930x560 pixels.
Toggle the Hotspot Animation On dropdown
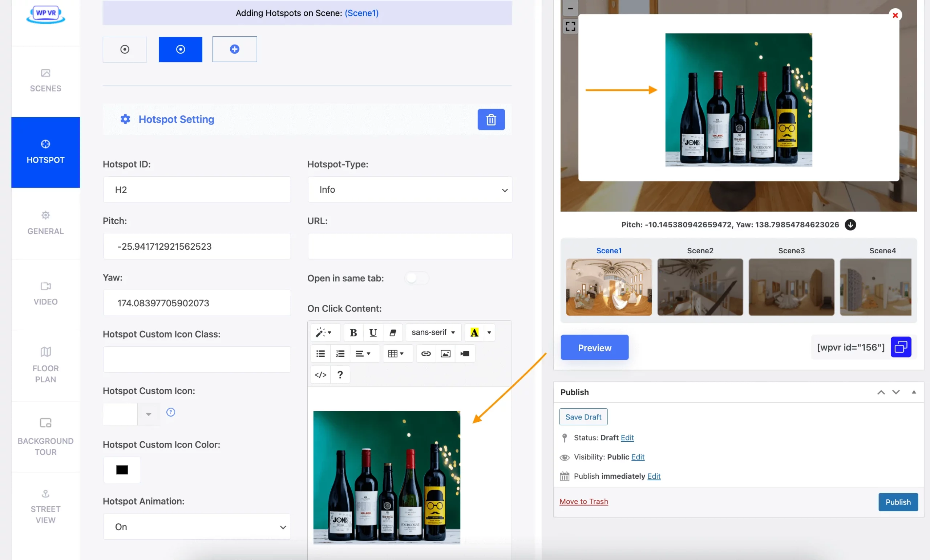197,527
